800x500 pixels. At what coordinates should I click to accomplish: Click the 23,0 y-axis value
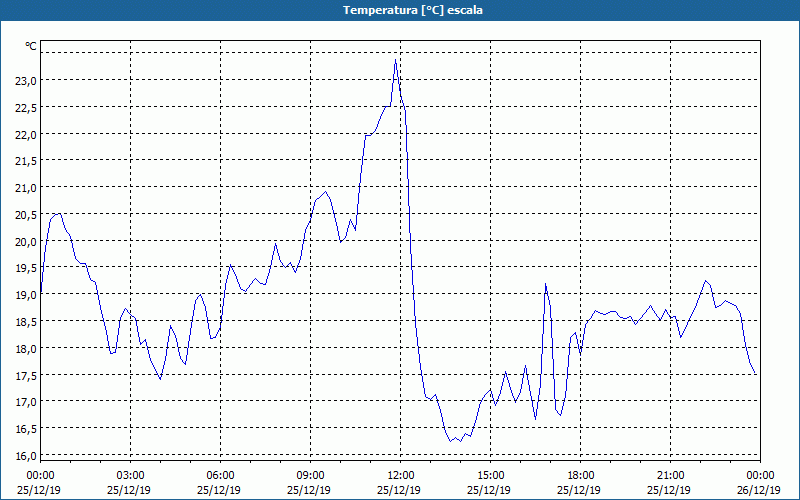[27, 81]
